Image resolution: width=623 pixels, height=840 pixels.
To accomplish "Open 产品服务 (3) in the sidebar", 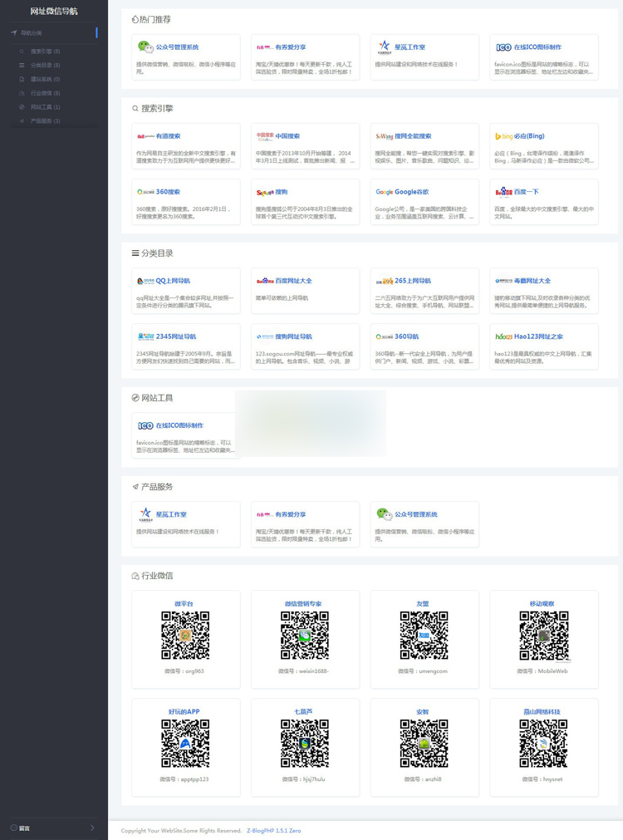I will click(x=45, y=121).
